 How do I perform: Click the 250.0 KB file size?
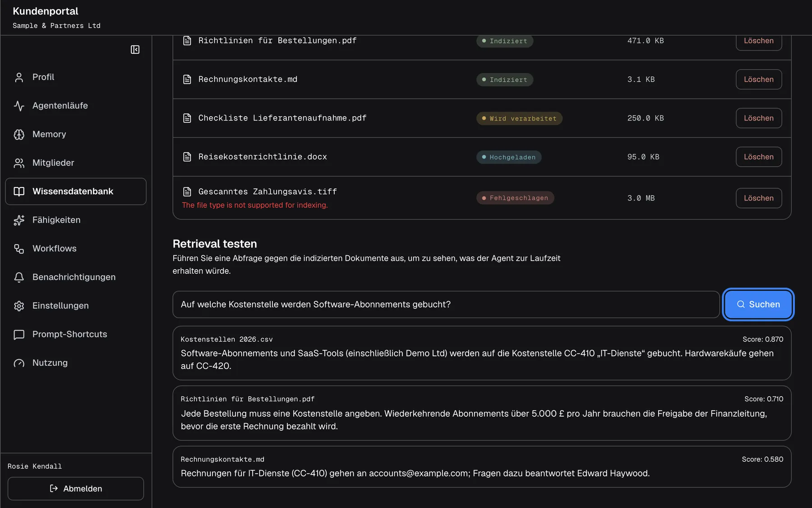646,118
